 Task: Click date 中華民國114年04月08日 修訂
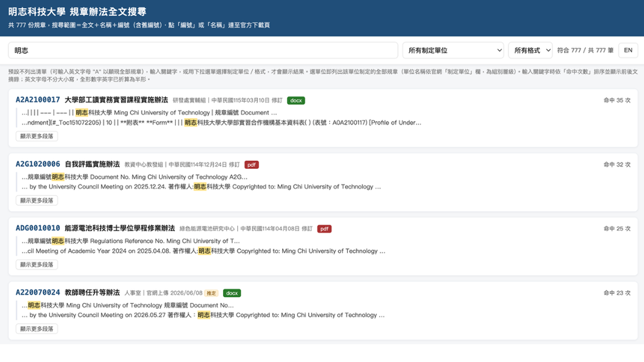276,229
